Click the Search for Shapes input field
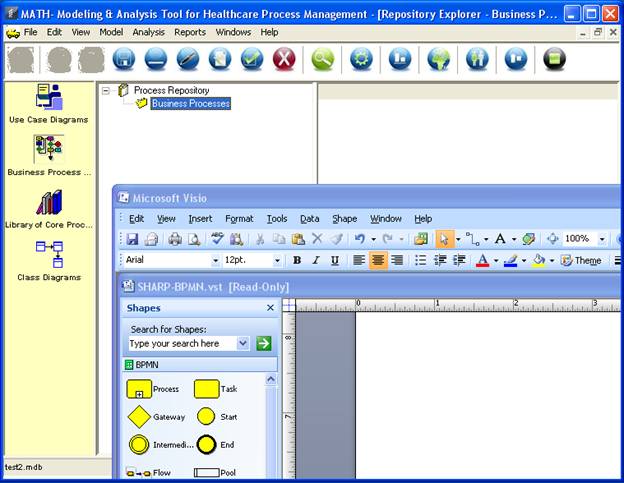Screen dimensions: 624x483 (182, 343)
